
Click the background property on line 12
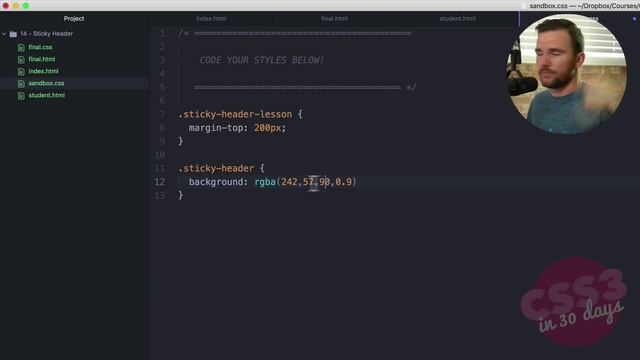click(216, 182)
